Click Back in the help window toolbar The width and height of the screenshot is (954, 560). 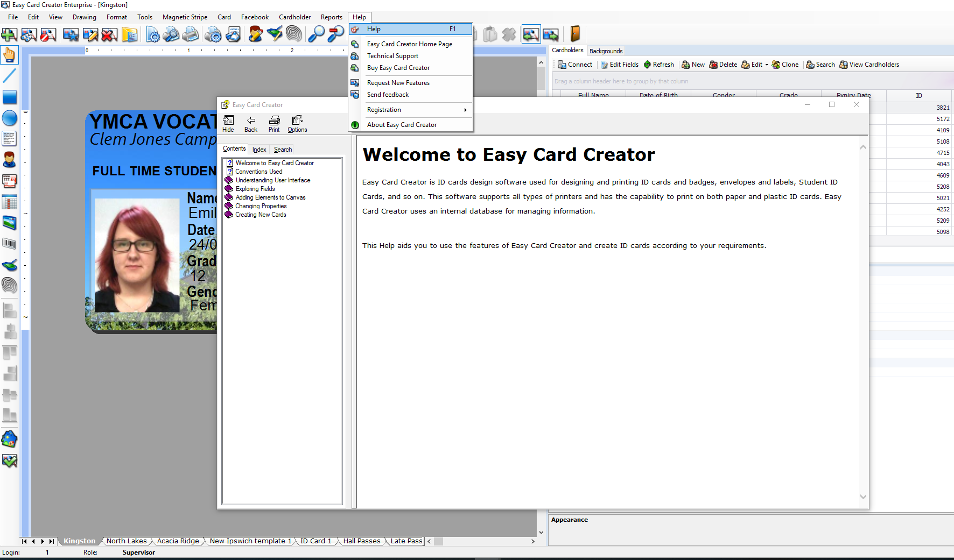(x=251, y=124)
